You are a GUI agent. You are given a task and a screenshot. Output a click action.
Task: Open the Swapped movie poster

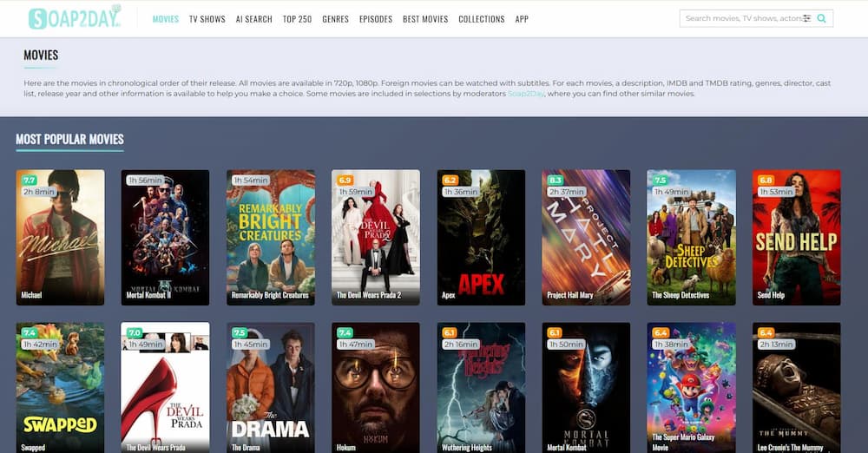click(61, 388)
